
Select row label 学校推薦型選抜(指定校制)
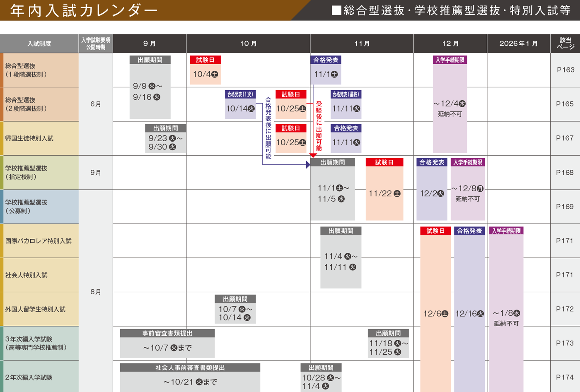pos(26,173)
